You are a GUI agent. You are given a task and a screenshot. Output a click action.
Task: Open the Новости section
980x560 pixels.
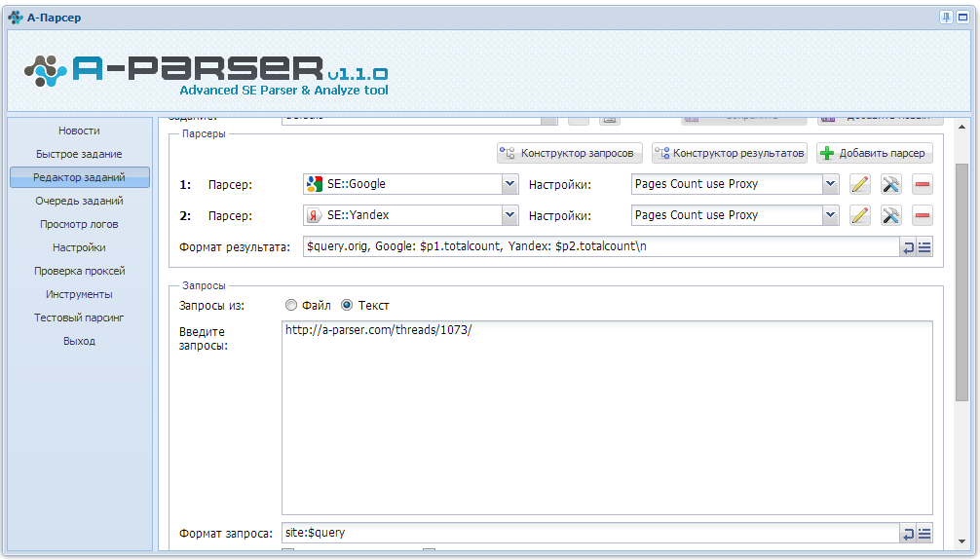coord(79,131)
